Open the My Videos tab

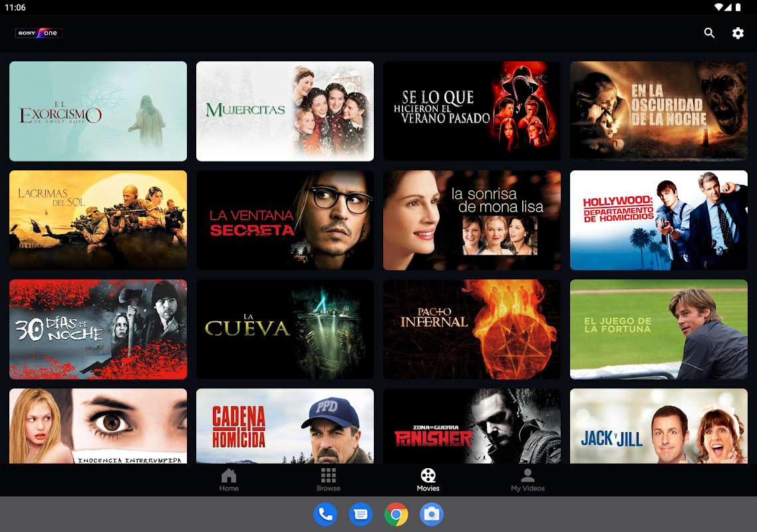coord(528,480)
